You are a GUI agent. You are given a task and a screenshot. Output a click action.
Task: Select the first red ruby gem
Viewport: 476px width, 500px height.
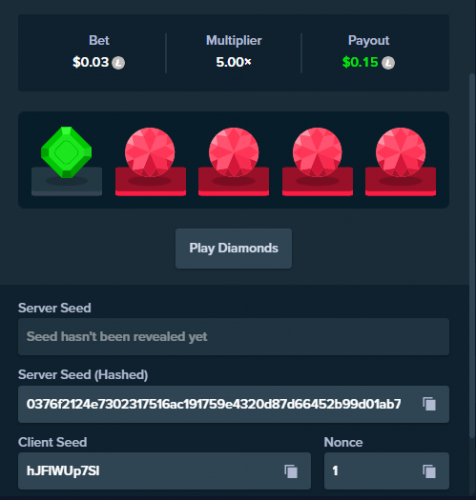pyautogui.click(x=150, y=152)
